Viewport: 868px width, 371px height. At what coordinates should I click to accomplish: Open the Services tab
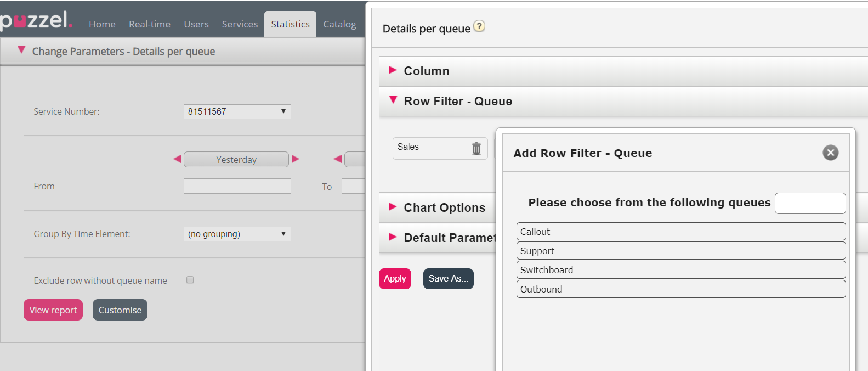tap(240, 24)
